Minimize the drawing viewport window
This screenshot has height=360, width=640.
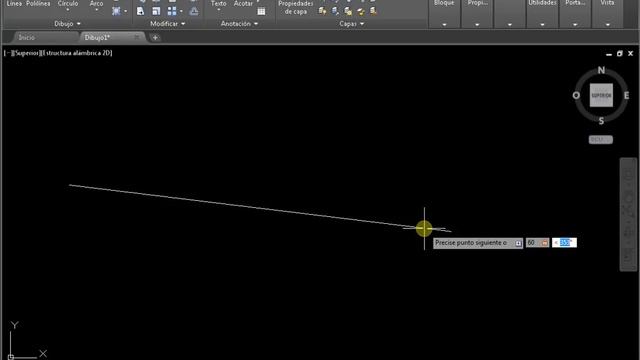(609, 54)
